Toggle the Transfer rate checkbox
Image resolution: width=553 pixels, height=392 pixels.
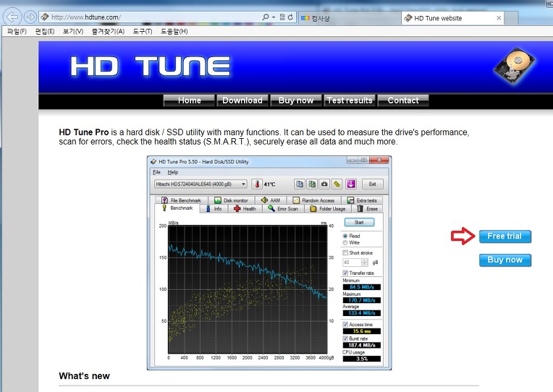[345, 273]
